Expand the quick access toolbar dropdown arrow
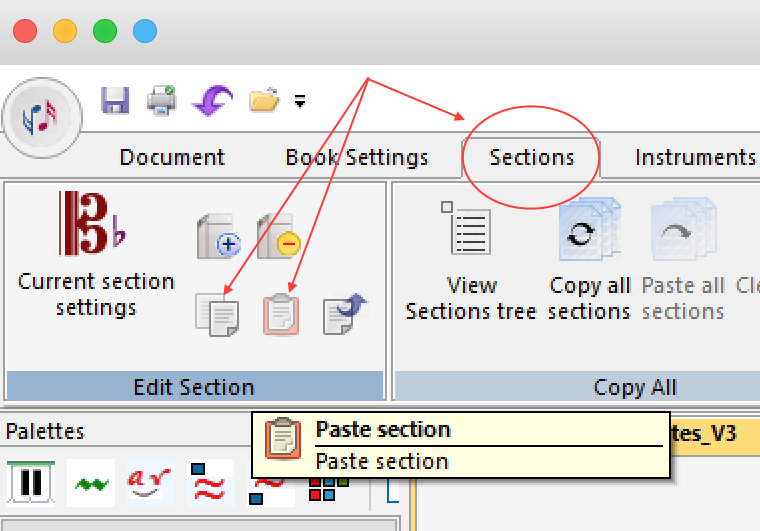The image size is (760, 531). (x=299, y=101)
